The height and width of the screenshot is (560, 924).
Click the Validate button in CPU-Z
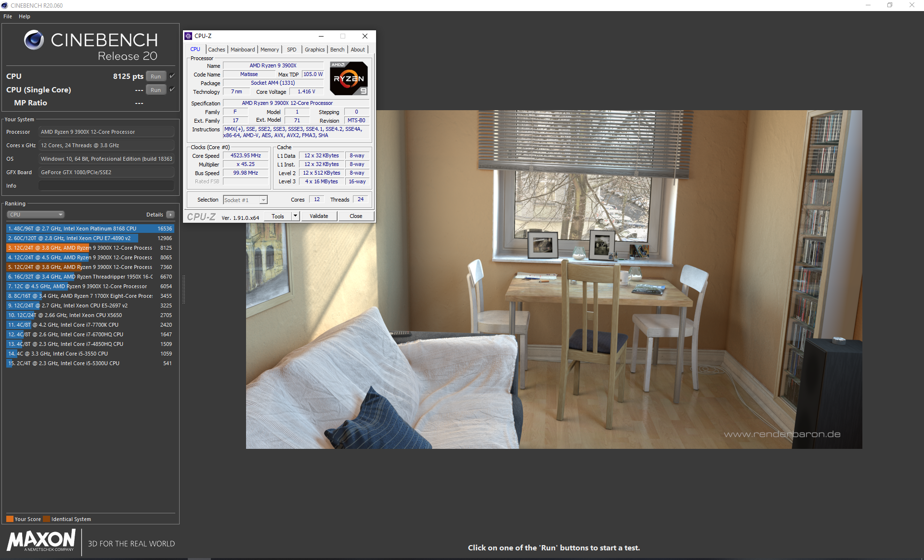click(x=319, y=216)
